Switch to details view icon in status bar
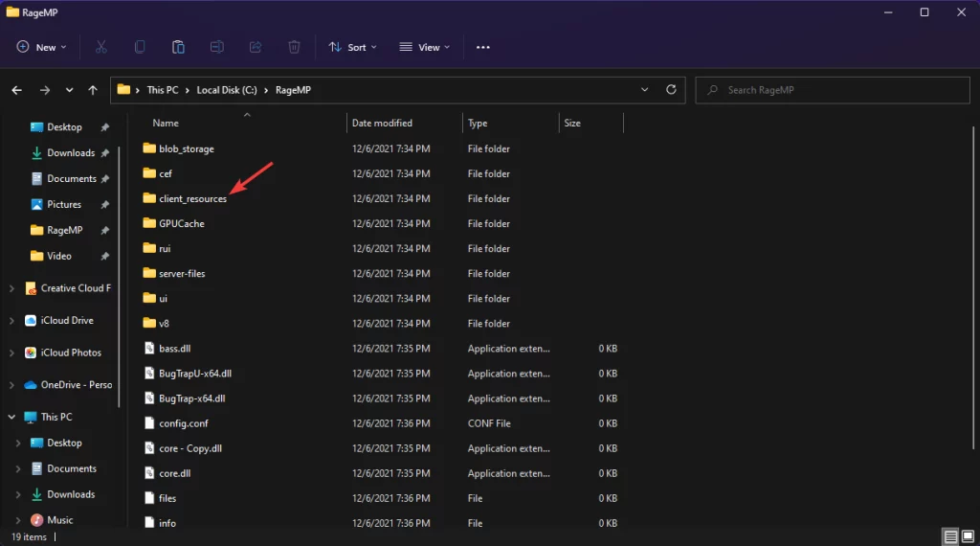980x546 pixels. [x=950, y=536]
